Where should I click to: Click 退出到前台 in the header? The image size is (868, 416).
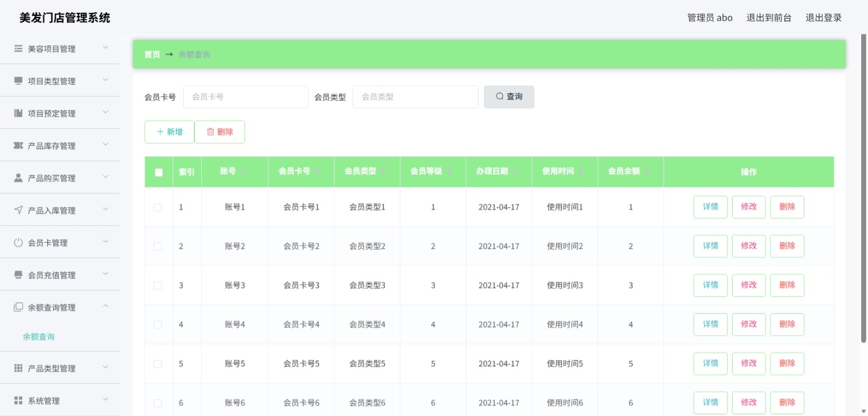coord(769,18)
